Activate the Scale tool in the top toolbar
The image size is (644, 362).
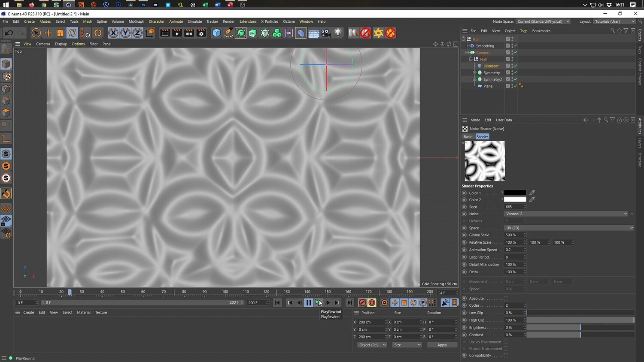click(60, 33)
